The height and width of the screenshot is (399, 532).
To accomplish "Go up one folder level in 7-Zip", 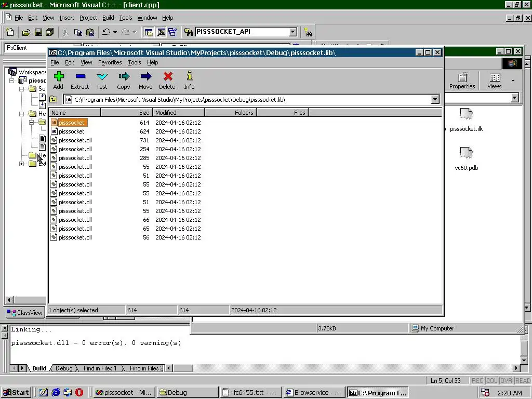I will [54, 99].
